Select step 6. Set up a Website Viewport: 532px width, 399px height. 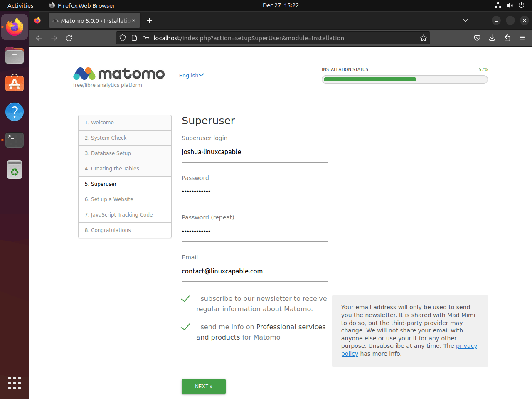[125, 199]
